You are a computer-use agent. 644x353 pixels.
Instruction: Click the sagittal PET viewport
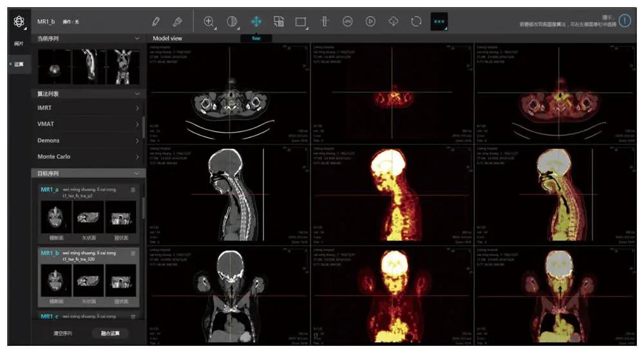pyautogui.click(x=392, y=195)
